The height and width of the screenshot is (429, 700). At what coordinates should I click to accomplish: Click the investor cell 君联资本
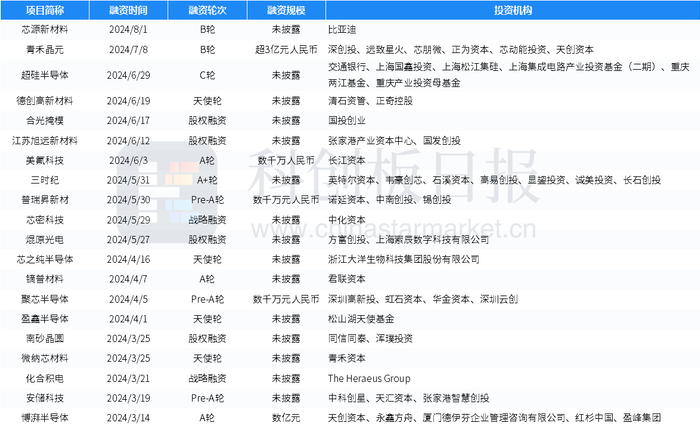(347, 279)
